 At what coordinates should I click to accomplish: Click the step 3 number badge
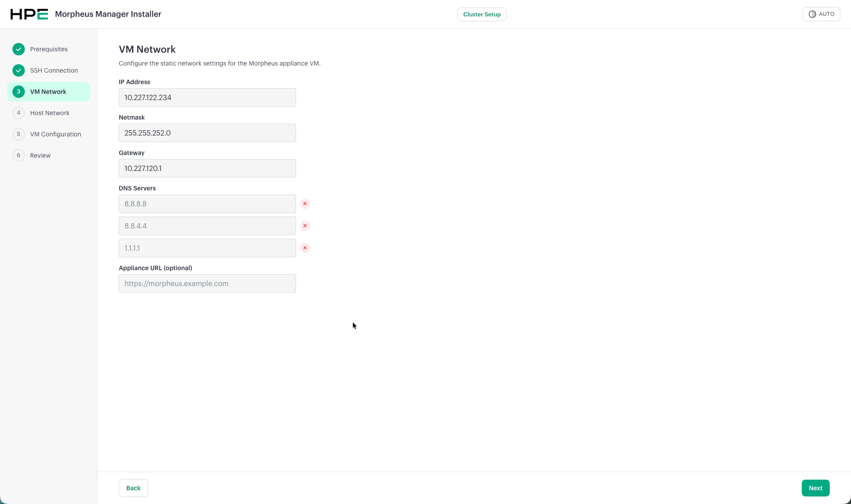click(19, 92)
